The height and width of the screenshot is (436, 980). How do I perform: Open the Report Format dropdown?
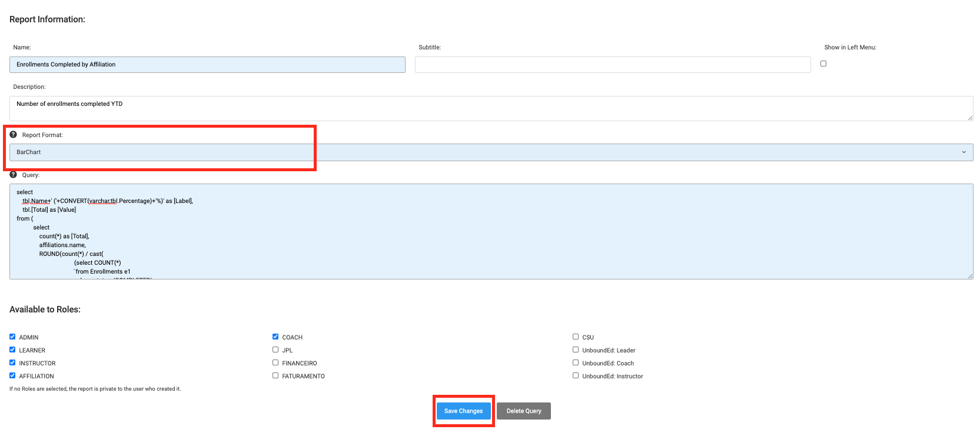tap(491, 152)
